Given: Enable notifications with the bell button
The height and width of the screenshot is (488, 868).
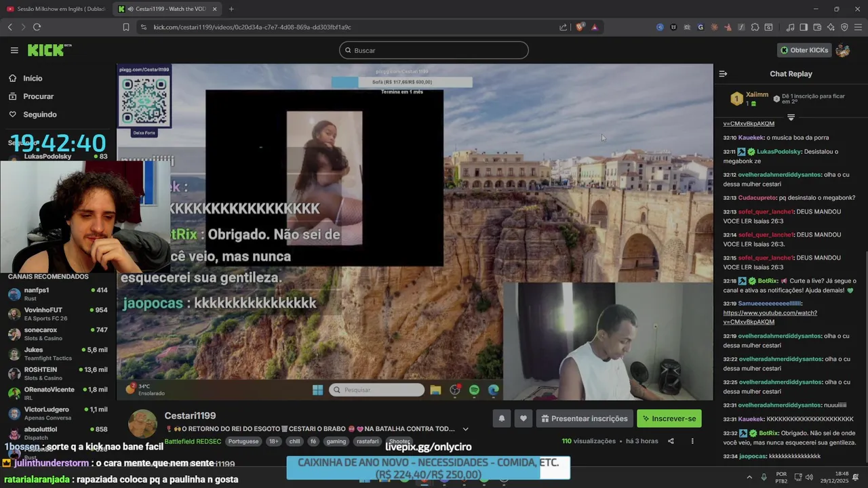Looking at the screenshot, I should click(x=502, y=418).
